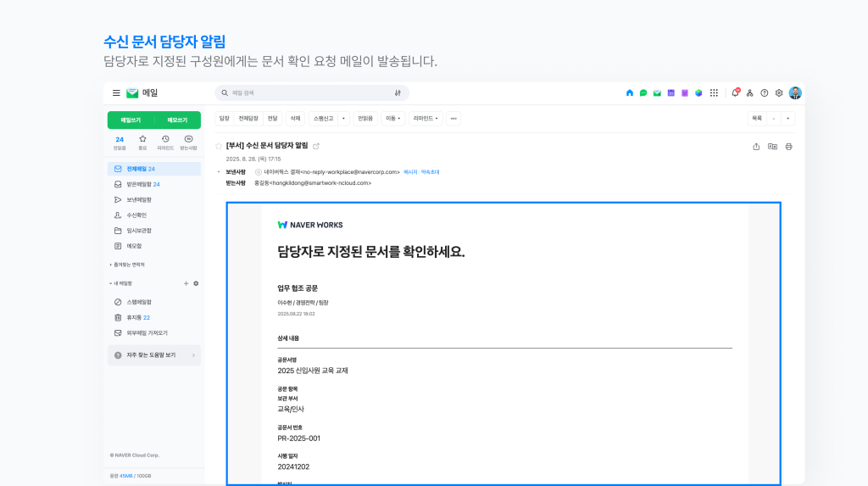Open 수신확인 folder
The height and width of the screenshot is (486, 868).
(154, 215)
